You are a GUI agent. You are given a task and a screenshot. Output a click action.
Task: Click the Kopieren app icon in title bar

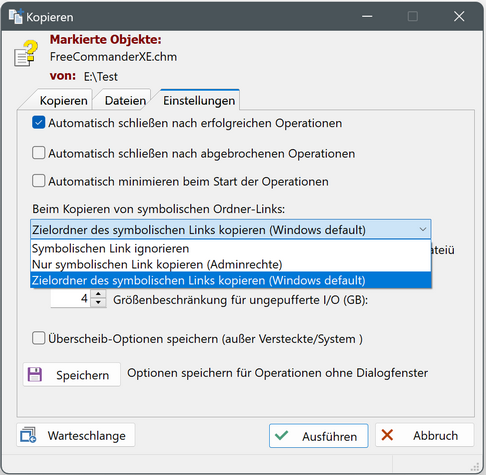[x=16, y=16]
